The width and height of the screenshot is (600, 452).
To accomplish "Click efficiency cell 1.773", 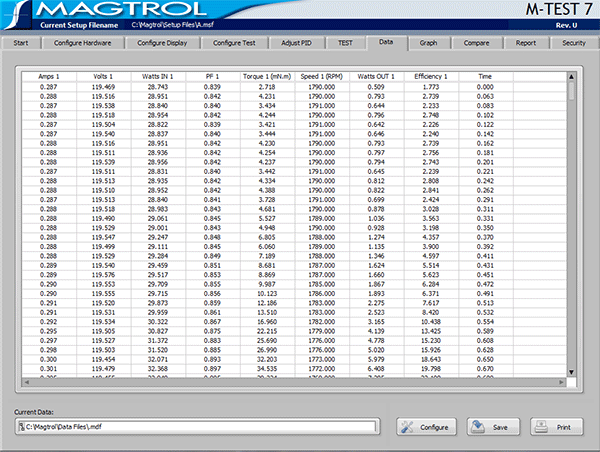I will (x=431, y=87).
